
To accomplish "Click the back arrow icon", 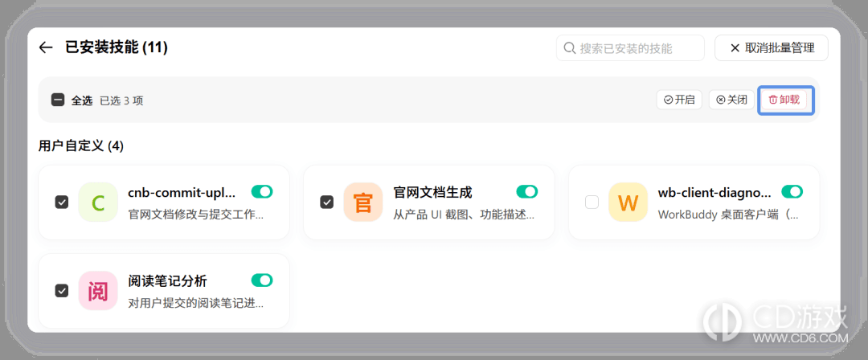I will coord(45,47).
